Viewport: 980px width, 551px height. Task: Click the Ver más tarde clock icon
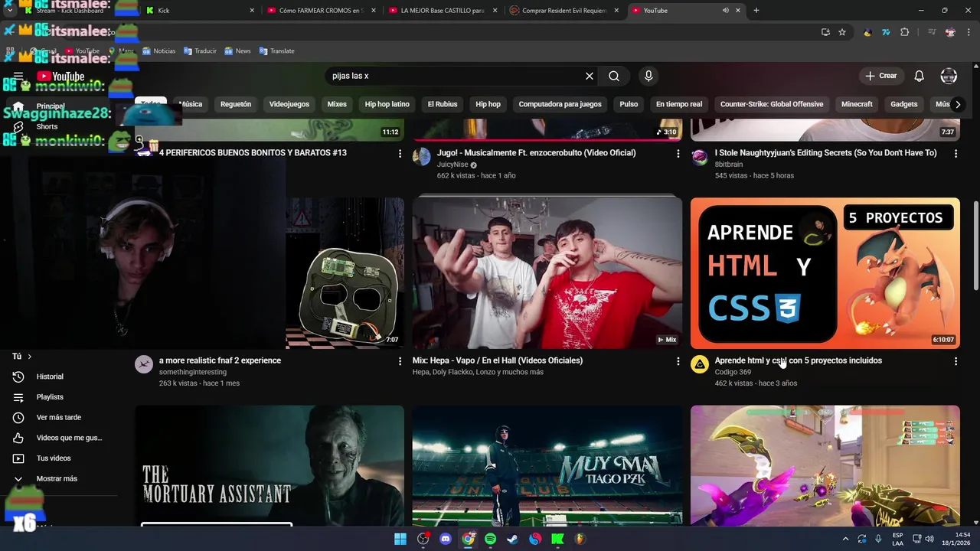click(x=18, y=417)
